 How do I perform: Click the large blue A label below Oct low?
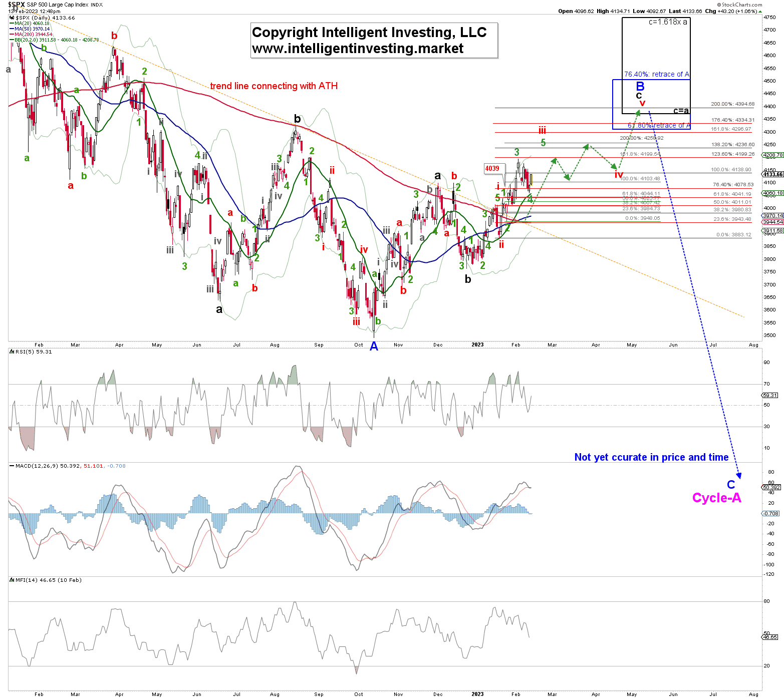coord(374,346)
